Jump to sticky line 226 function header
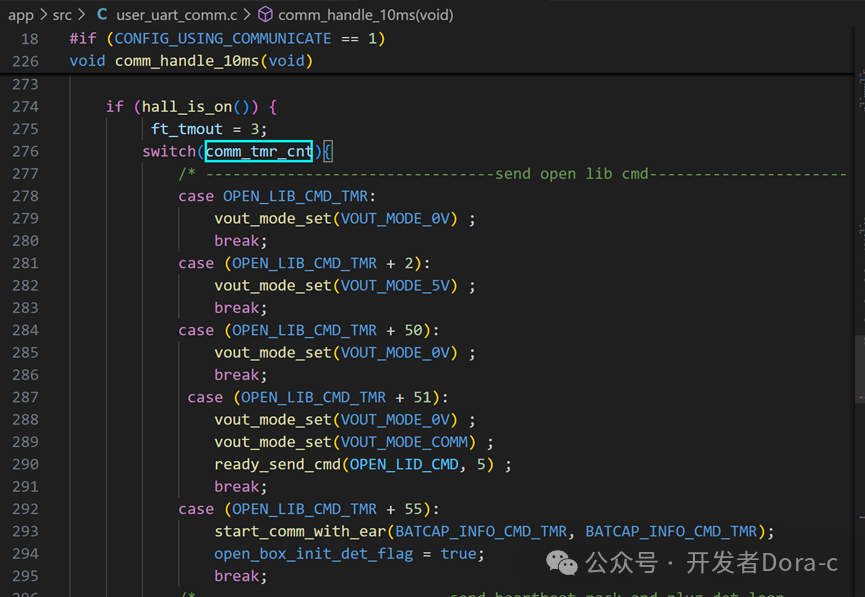 pos(191,61)
